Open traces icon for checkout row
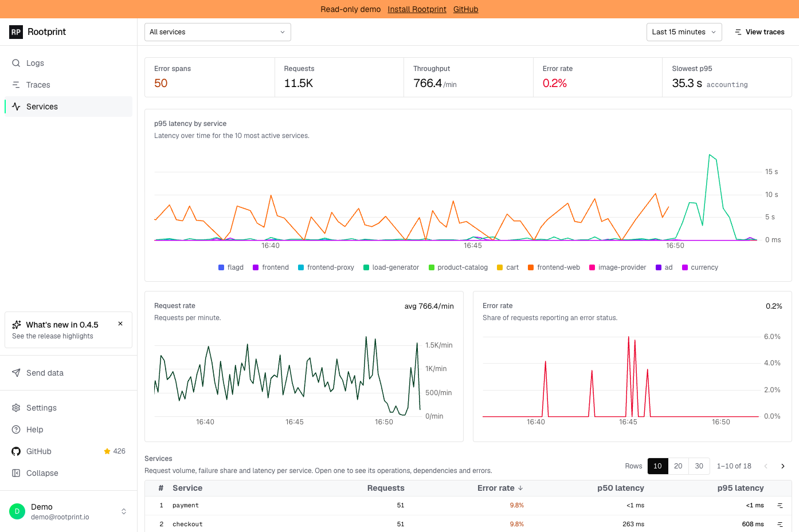The image size is (799, 532). point(780,525)
